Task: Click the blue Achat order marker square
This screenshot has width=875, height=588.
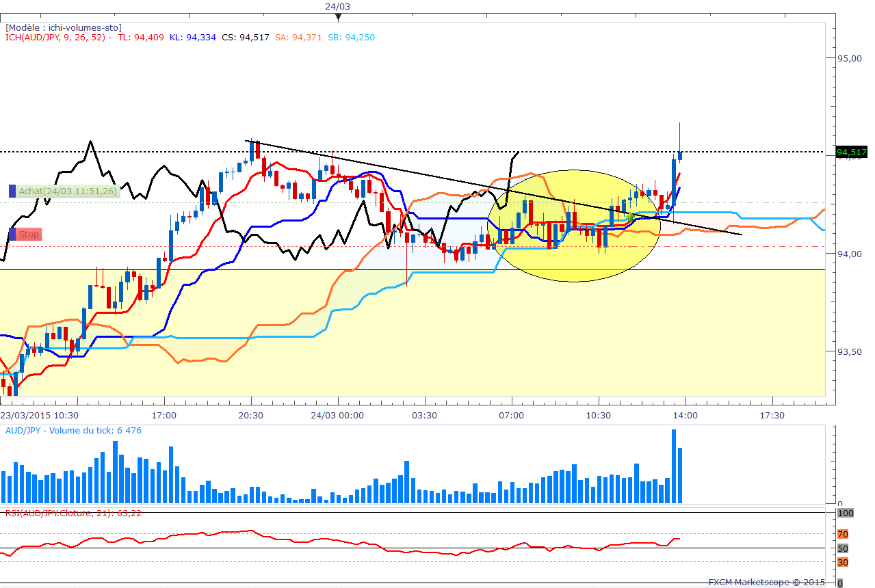Action: 12,191
